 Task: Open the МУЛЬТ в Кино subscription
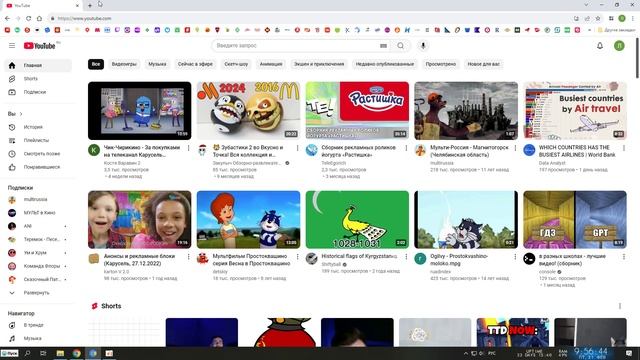tap(38, 213)
